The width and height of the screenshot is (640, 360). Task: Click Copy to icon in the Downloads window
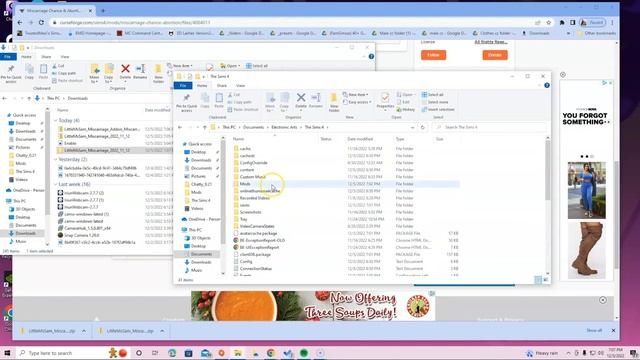pyautogui.click(x=109, y=73)
